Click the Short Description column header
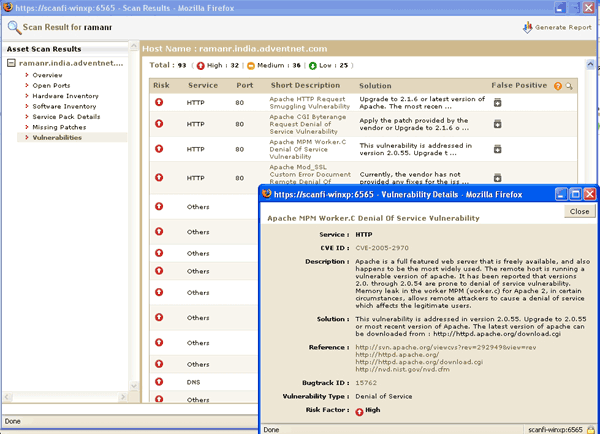Viewport: 600px width, 434px height. pos(305,86)
